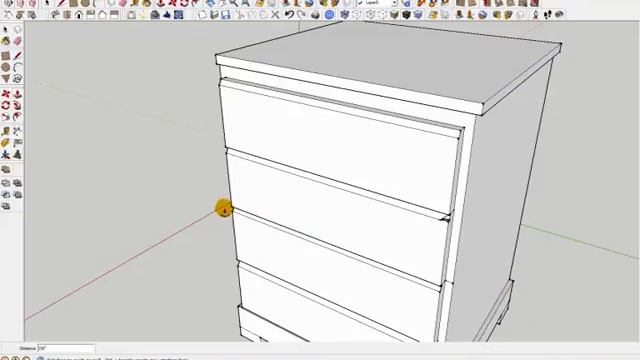Select the arrow Select tool
The image size is (640, 360).
coord(5,29)
